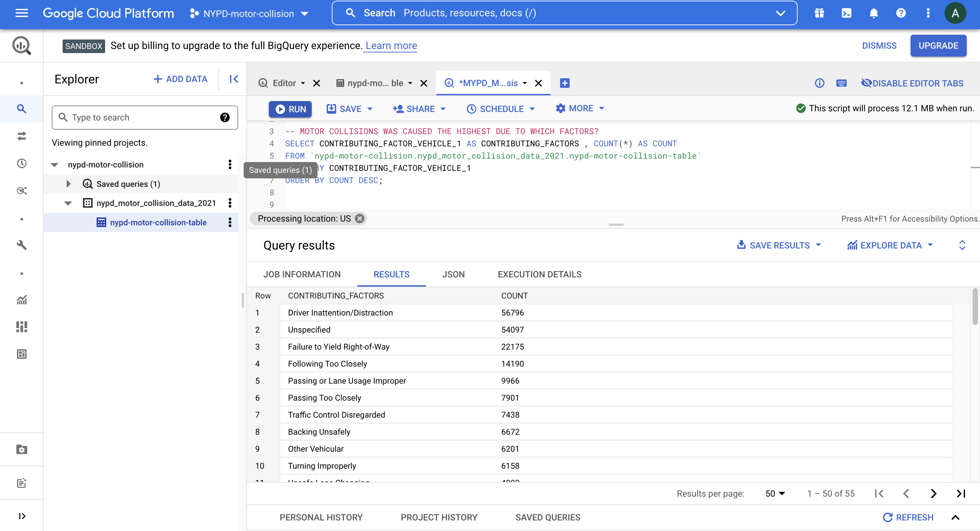Viewport: 980px width, 531px height.
Task: Expand or collapse the query results panel
Action: click(962, 245)
